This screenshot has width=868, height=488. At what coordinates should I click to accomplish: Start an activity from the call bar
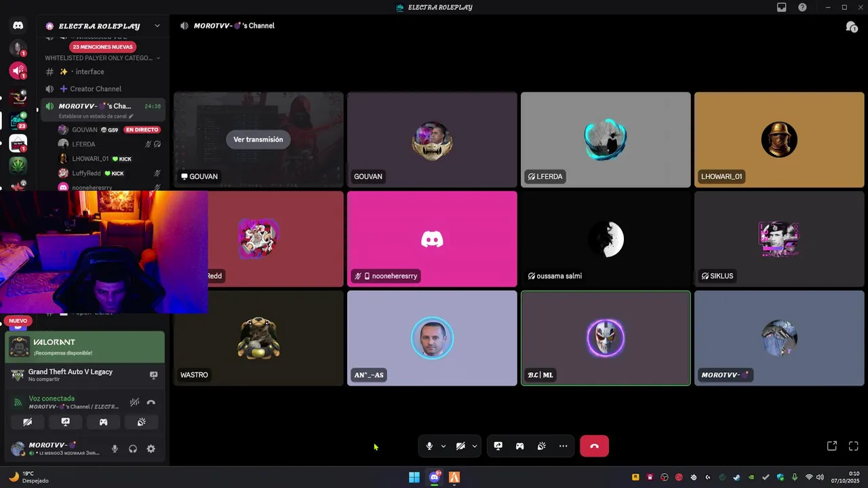[x=519, y=446]
